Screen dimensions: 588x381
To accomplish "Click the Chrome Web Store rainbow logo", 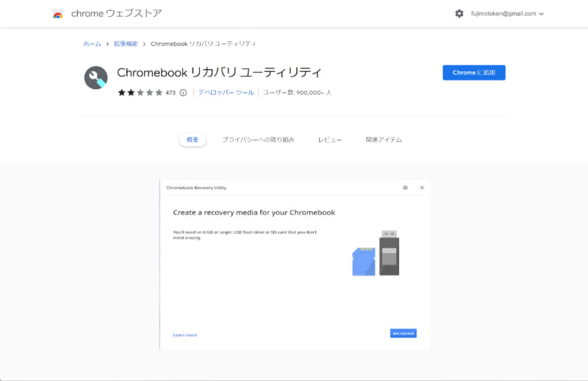I will (58, 13).
